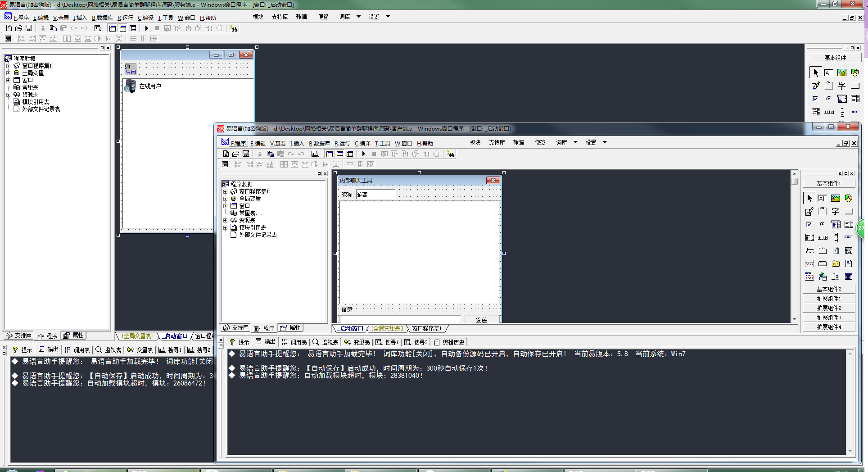Click 昵称 input field containing 游客
Screen dimensions: 868x472
pyautogui.click(x=375, y=195)
